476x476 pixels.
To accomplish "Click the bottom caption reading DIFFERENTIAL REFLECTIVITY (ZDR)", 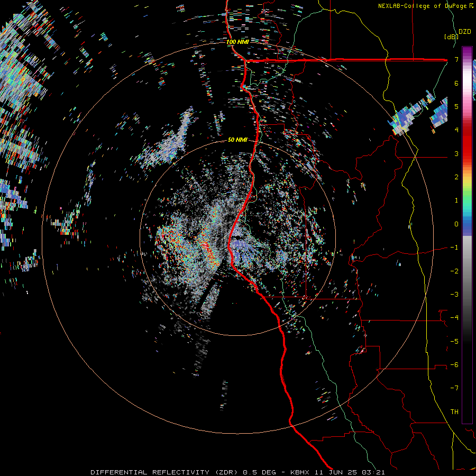I will [x=165, y=472].
